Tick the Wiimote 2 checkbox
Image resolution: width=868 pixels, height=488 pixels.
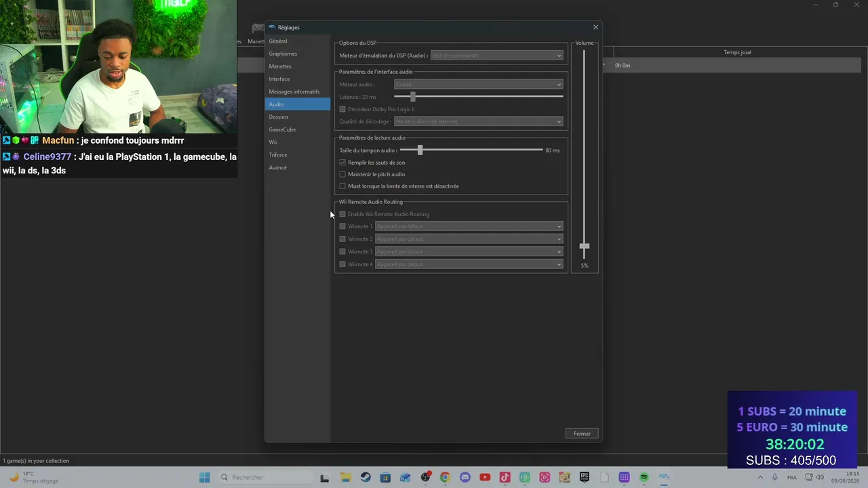pyautogui.click(x=342, y=239)
